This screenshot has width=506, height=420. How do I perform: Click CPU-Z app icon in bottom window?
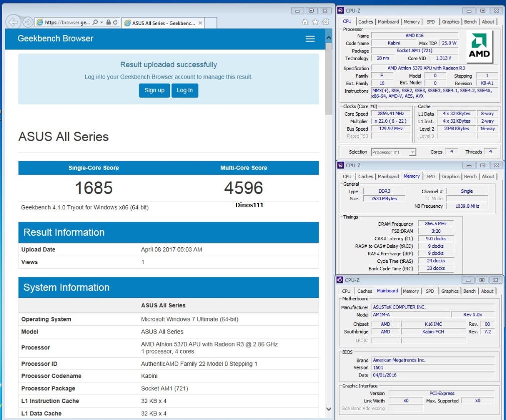(340, 280)
